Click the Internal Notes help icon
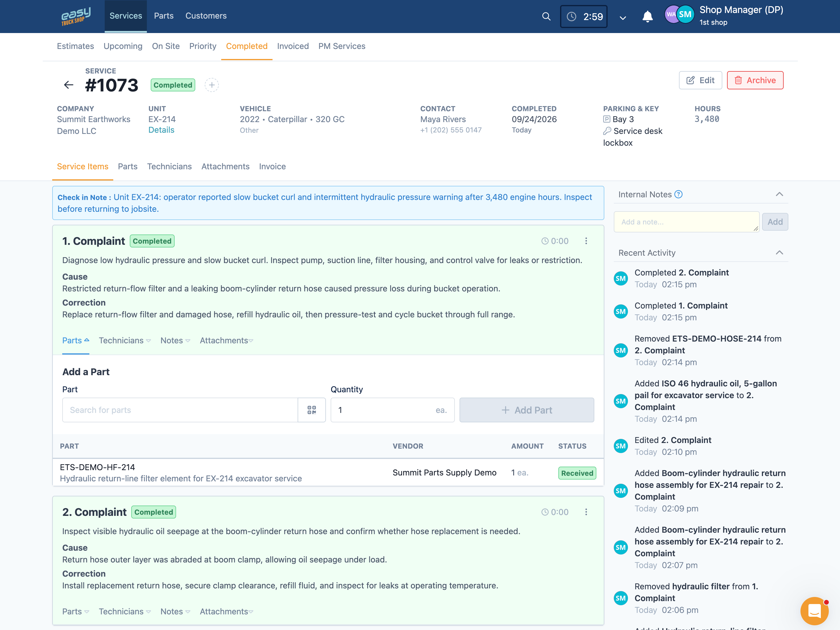Screen dimensions: 840x630 678,194
